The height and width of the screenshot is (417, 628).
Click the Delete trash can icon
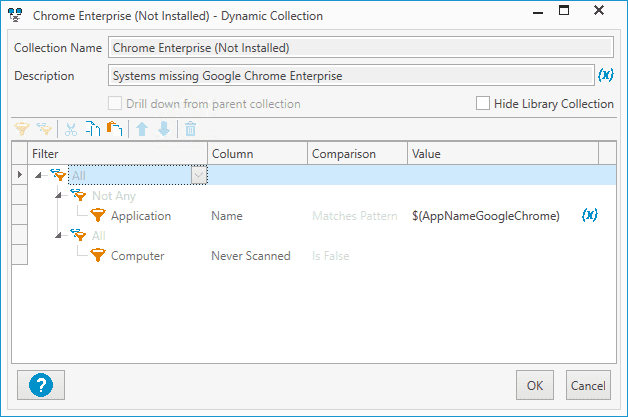pos(190,129)
